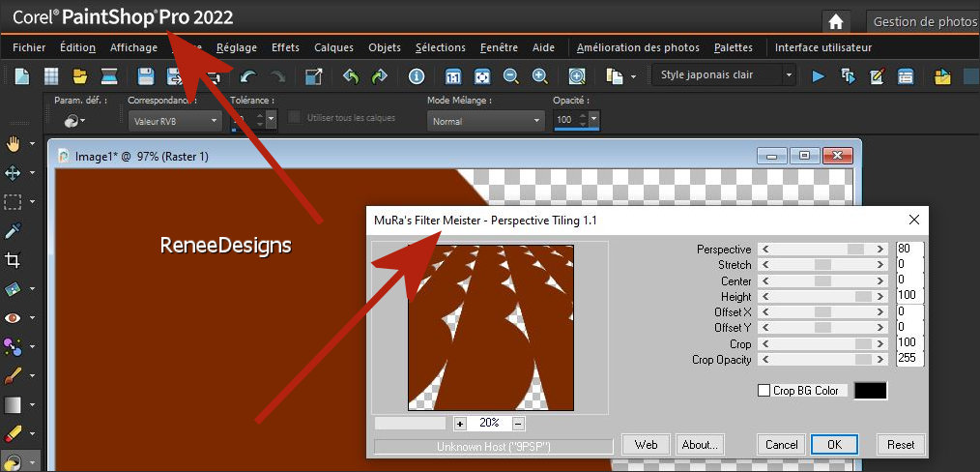Open the Mode Mélange Normal dropdown
This screenshot has height=472, width=980.
pyautogui.click(x=485, y=121)
